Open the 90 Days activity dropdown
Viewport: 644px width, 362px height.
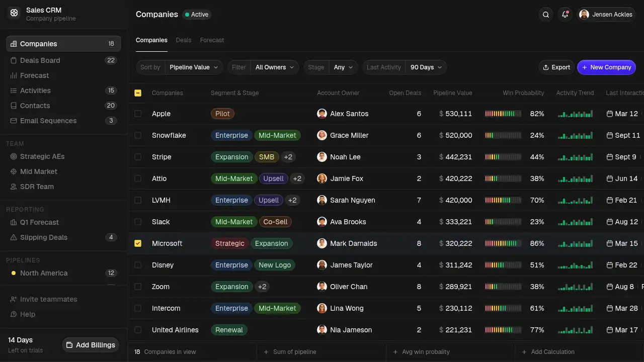click(x=426, y=67)
